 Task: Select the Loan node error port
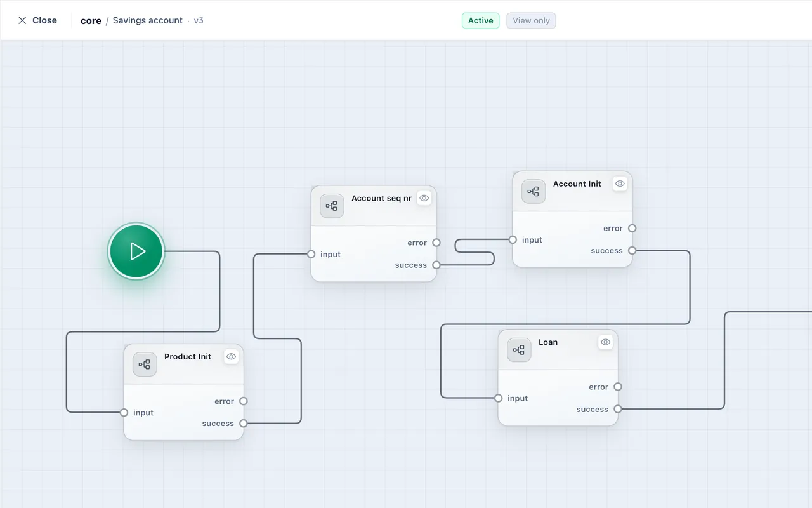click(x=618, y=387)
